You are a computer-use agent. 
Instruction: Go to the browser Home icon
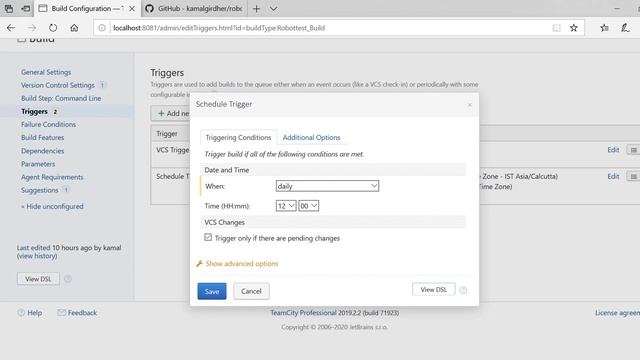coord(74,28)
